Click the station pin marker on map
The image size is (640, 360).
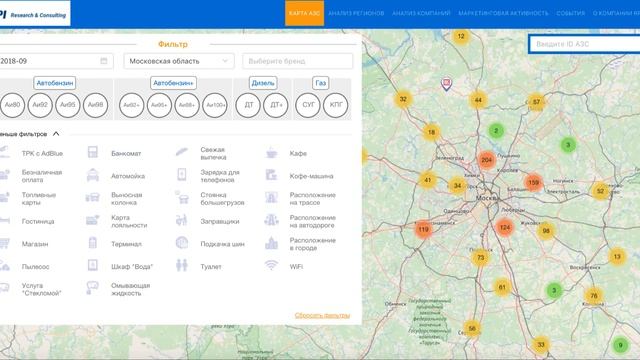pyautogui.click(x=447, y=84)
